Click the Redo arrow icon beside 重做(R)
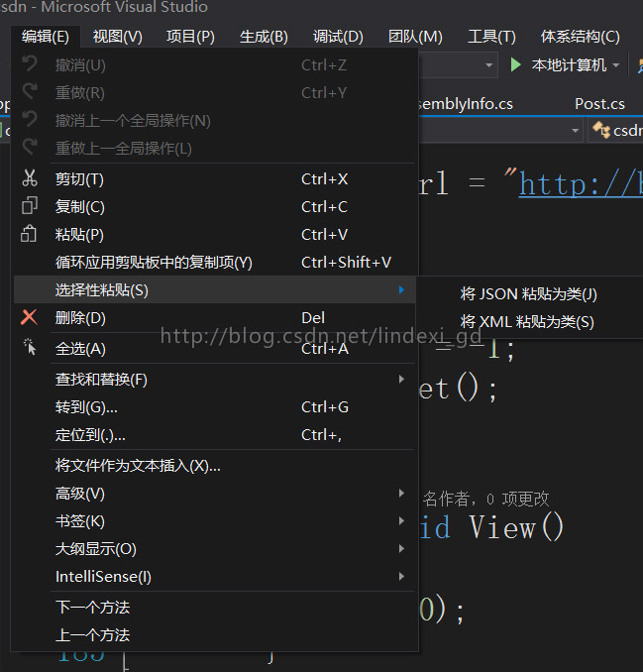Image resolution: width=643 pixels, height=672 pixels. coord(30,91)
